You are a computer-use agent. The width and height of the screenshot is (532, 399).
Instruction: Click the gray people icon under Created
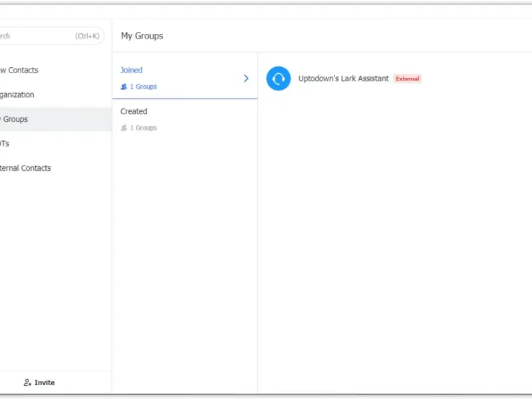[x=124, y=128]
